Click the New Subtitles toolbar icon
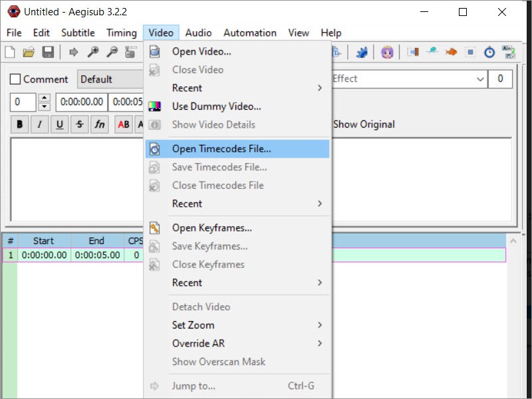Viewport: 532px width, 399px height. click(10, 52)
